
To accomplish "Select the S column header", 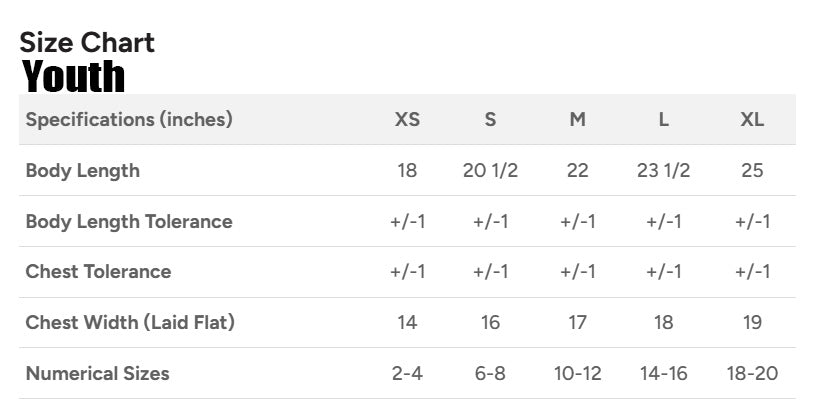I will [490, 120].
